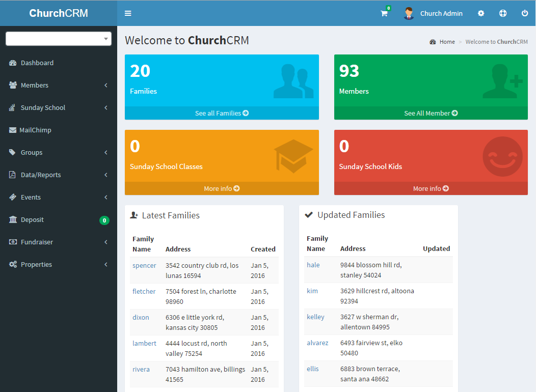Click the Church Admin user avatar
536x392 pixels.
coord(409,14)
